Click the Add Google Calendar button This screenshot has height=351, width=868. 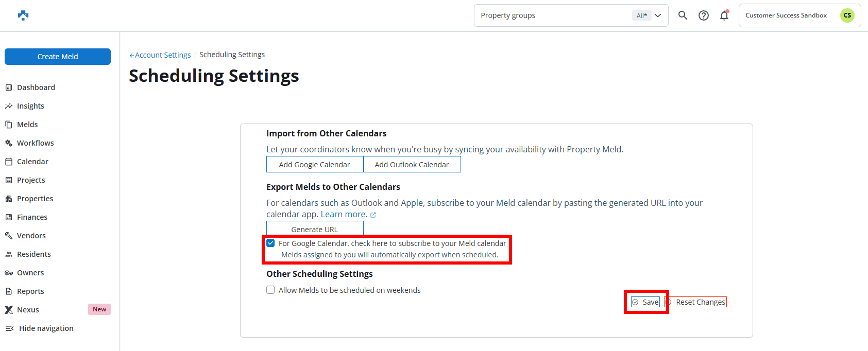pos(314,165)
